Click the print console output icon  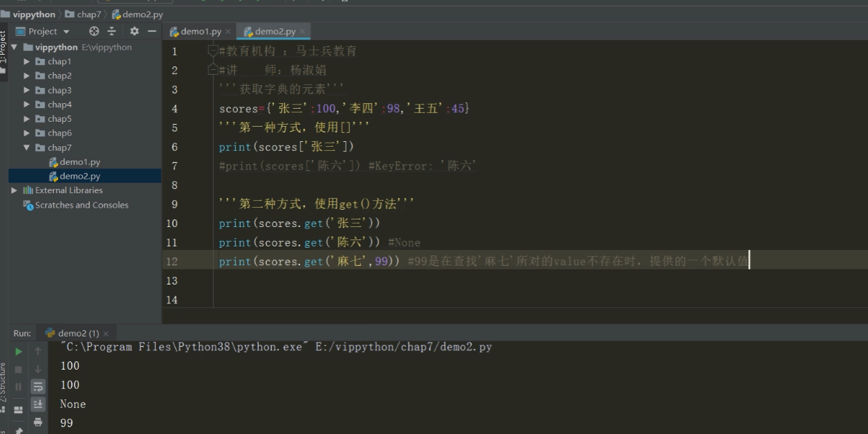[x=38, y=422]
